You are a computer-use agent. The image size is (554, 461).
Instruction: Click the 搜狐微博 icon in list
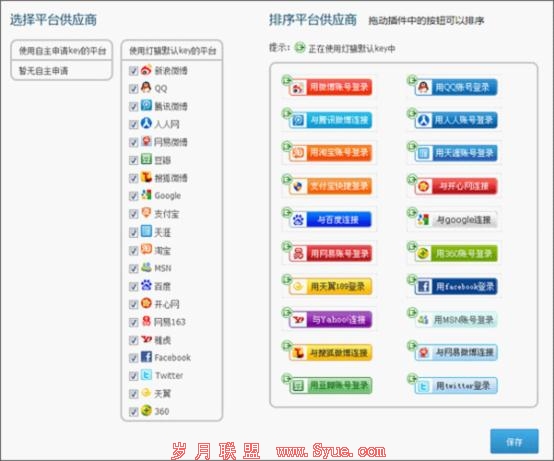146,177
